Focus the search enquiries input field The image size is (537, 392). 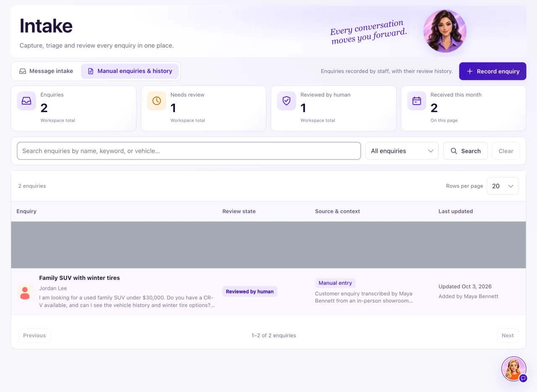[x=189, y=151]
